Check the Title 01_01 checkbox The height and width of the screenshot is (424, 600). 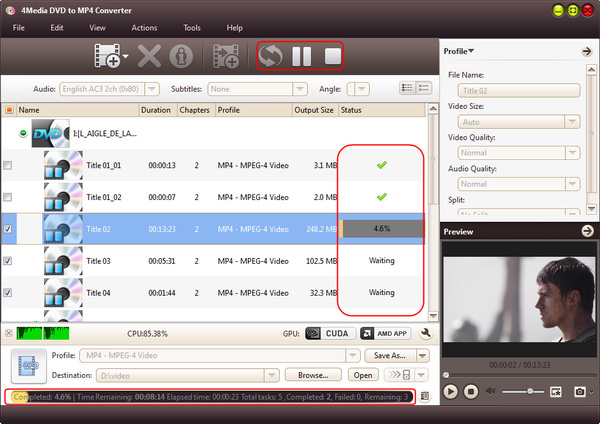pyautogui.click(x=9, y=165)
